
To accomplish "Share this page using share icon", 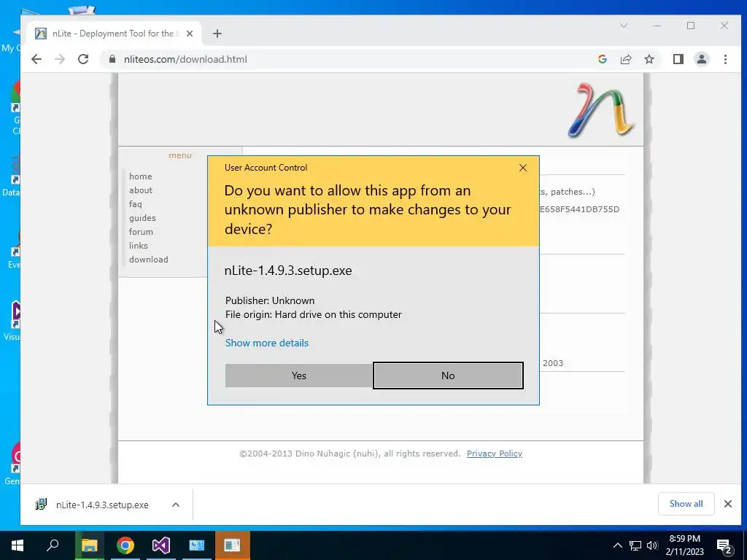I will click(x=625, y=59).
